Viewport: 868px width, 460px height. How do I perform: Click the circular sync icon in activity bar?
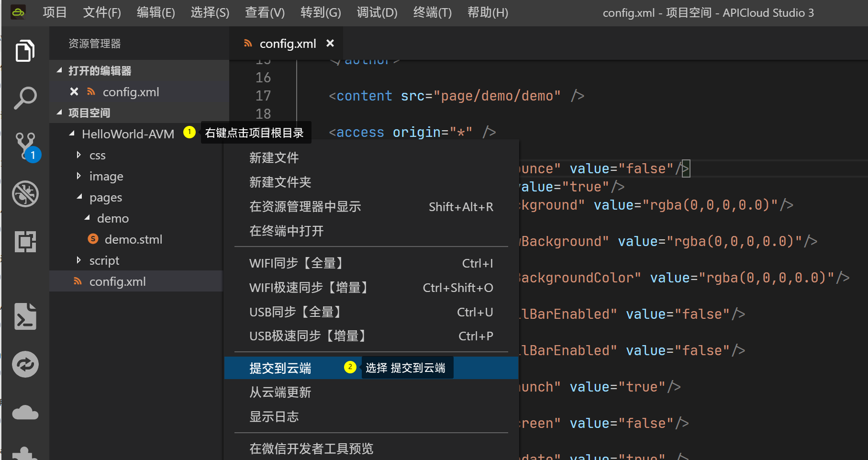[25, 364]
